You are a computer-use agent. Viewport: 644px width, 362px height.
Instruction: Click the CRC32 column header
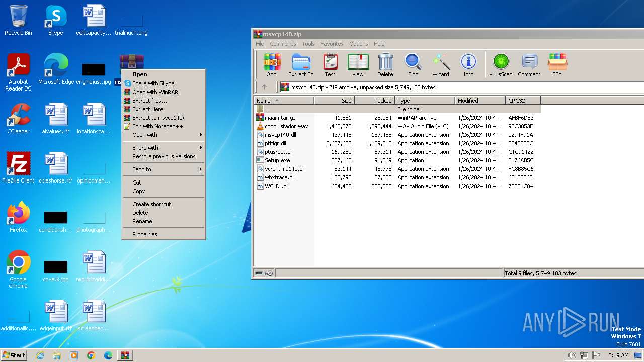tap(523, 101)
